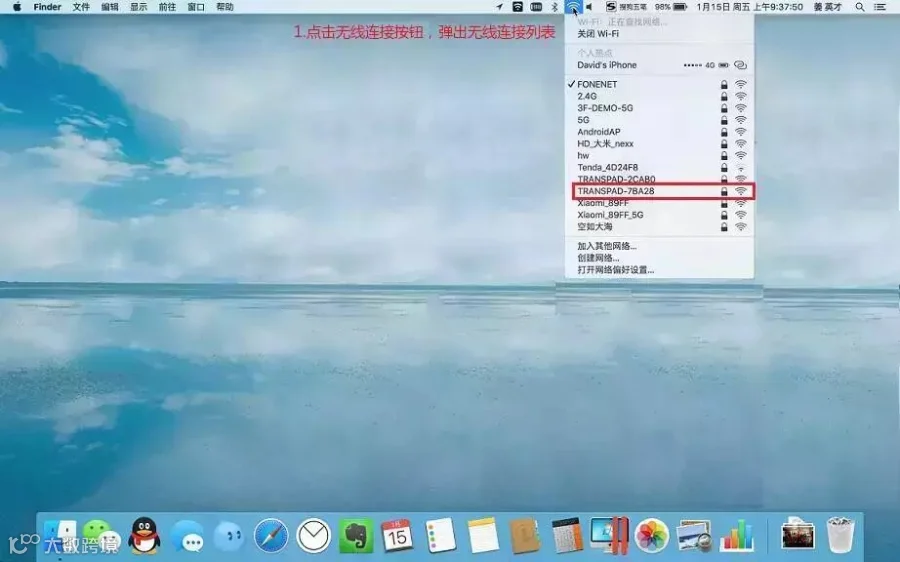This screenshot has width=900, height=562.
Task: Click the location arrow in menu bar
Action: pos(499,7)
